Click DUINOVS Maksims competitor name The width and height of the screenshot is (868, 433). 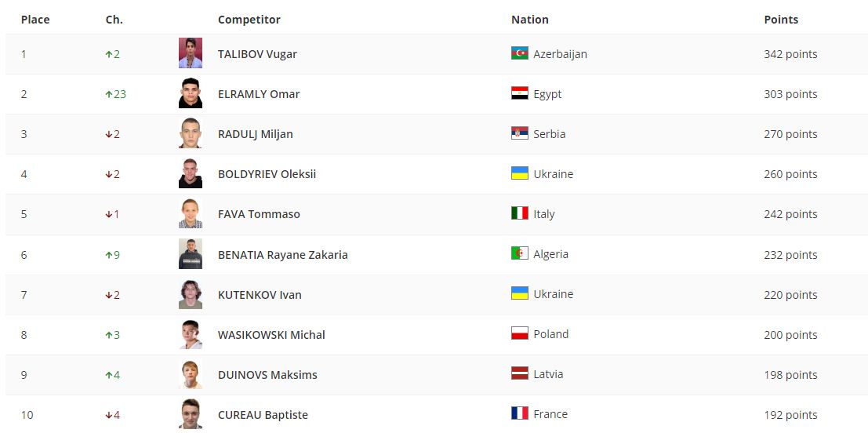coord(267,375)
